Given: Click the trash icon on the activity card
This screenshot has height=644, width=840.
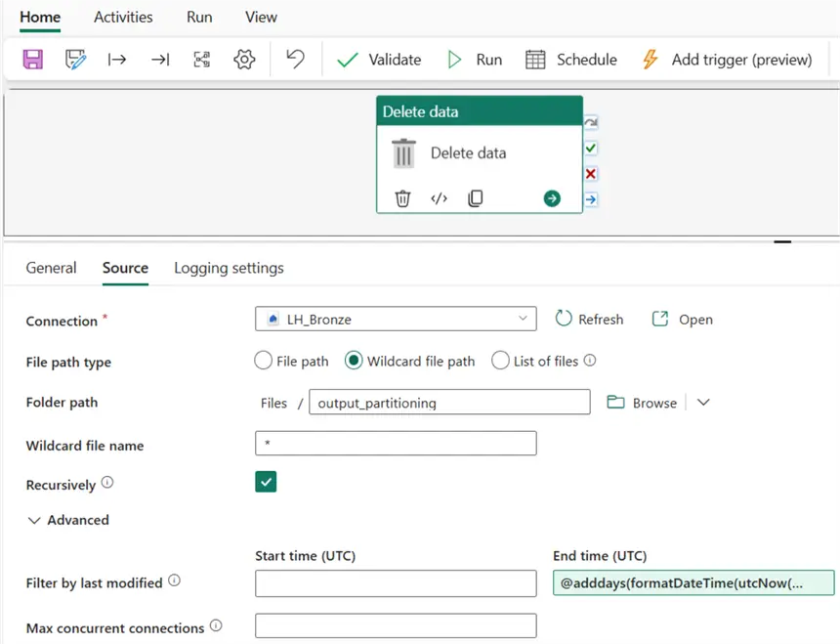Looking at the screenshot, I should tap(402, 198).
